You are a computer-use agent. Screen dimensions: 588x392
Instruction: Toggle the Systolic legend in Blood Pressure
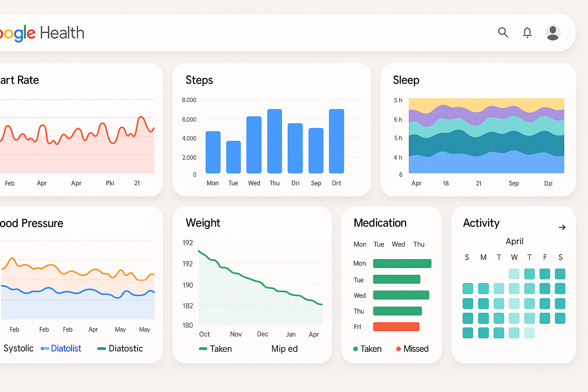coord(18,348)
